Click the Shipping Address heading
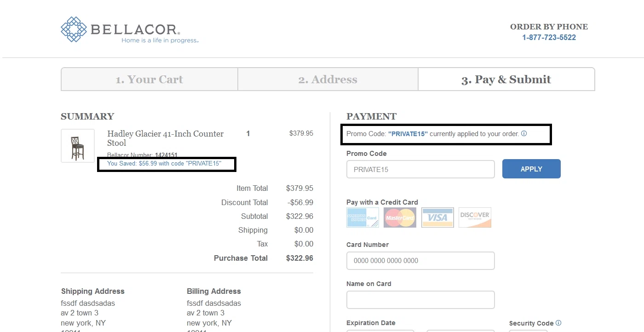Screen dimensions: 644x332 click(x=93, y=291)
